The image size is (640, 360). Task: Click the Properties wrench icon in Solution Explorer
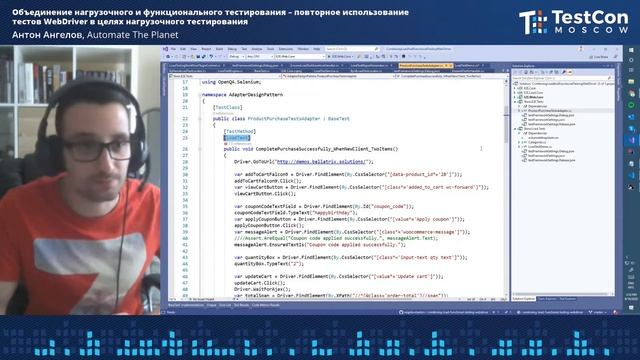(564, 72)
